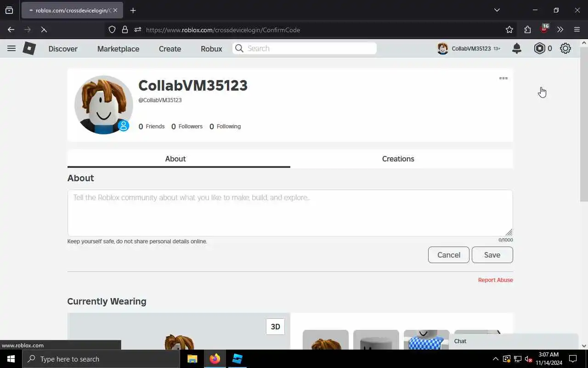Switch to the About tab
Image resolution: width=588 pixels, height=368 pixels.
(x=179, y=159)
